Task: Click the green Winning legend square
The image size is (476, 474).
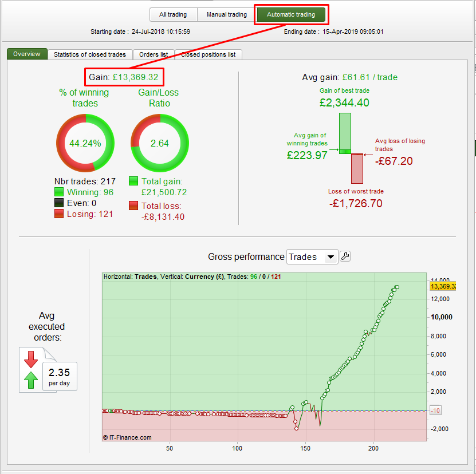Action: click(59, 192)
